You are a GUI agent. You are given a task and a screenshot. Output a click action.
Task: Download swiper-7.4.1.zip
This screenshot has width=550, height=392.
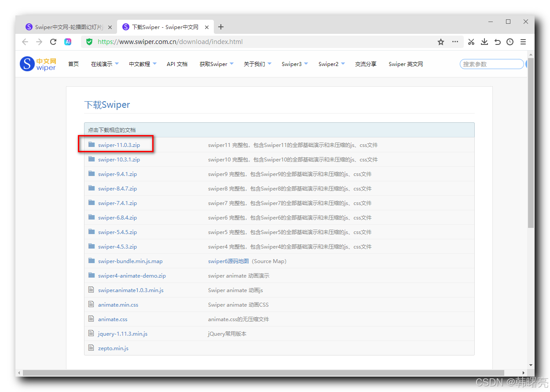pyautogui.click(x=117, y=203)
